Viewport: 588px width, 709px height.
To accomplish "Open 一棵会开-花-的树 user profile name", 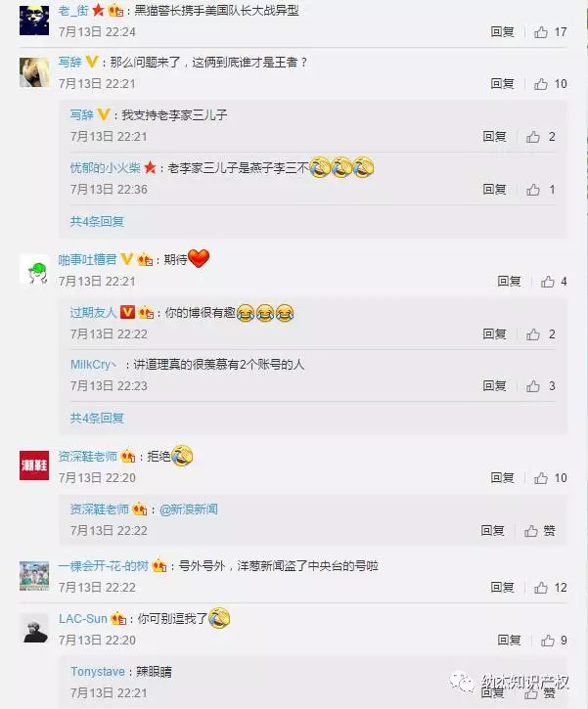I will point(103,566).
